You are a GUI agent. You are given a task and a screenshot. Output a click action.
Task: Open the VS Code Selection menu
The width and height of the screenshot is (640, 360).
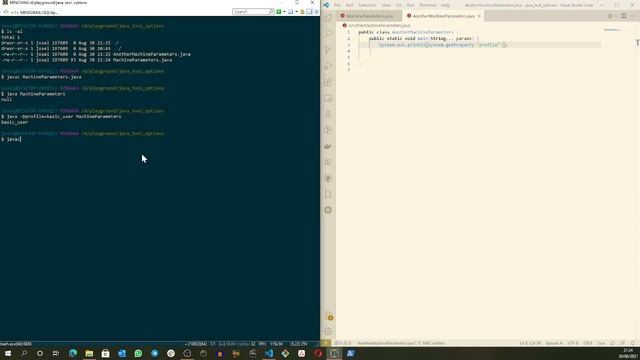tap(367, 5)
